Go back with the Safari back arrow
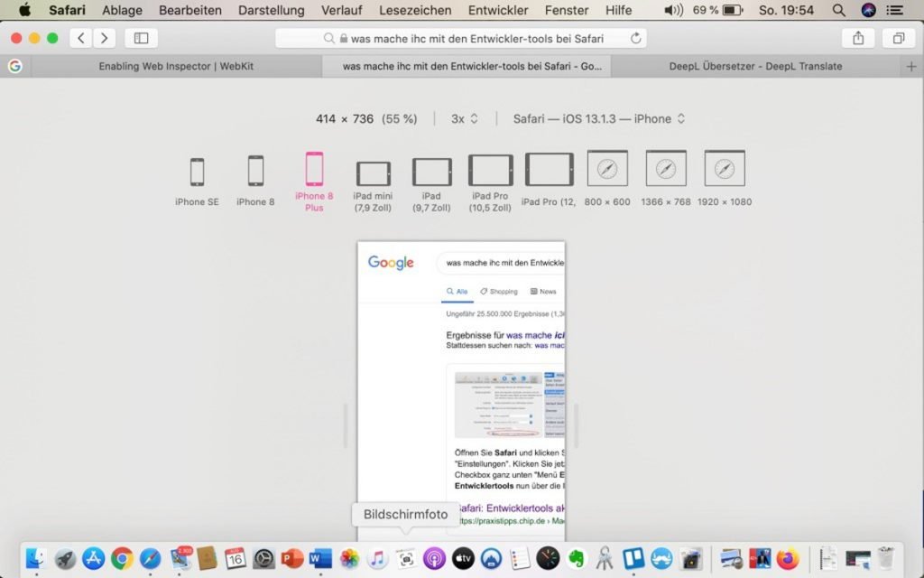Screen dimensions: 924x578 point(80,38)
